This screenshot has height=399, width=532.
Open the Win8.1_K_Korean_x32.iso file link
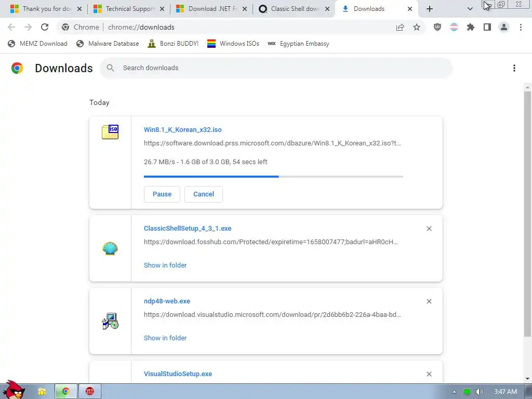[182, 129]
